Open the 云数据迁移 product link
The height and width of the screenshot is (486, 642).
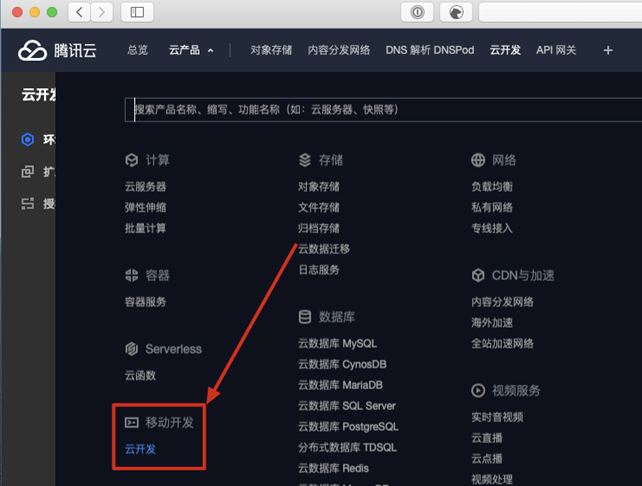pyautogui.click(x=324, y=249)
